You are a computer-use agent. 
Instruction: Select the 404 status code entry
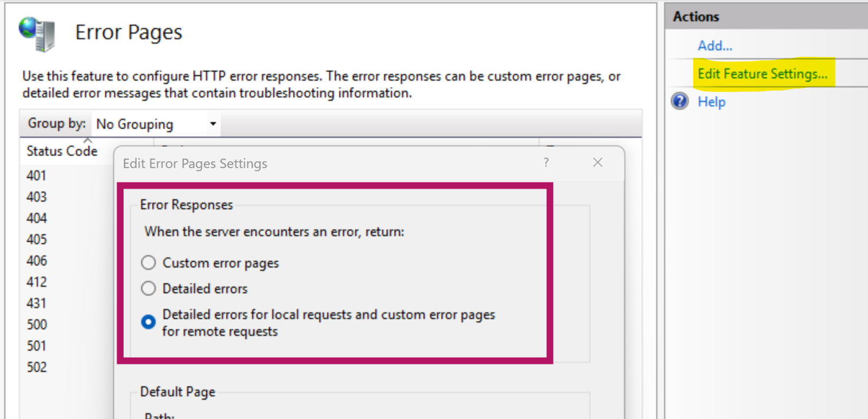click(x=36, y=218)
